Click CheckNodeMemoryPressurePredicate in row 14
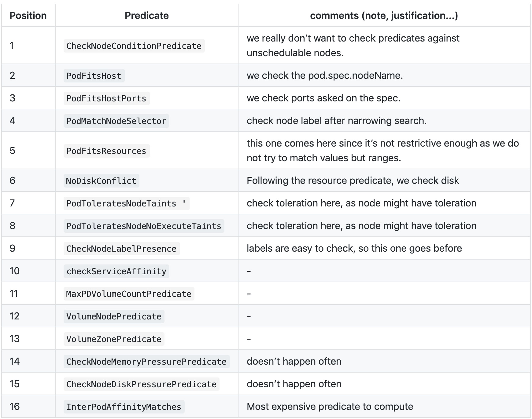The width and height of the screenshot is (532, 419). pyautogui.click(x=146, y=362)
